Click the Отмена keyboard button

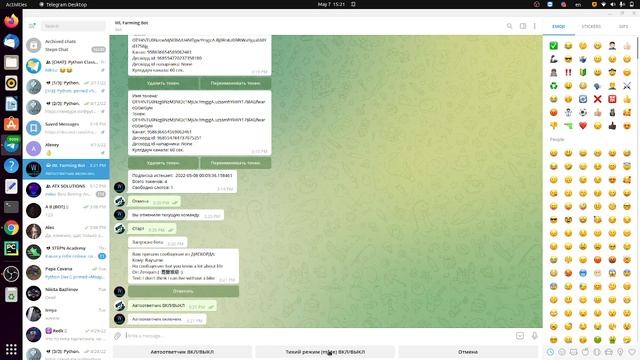click(468, 352)
